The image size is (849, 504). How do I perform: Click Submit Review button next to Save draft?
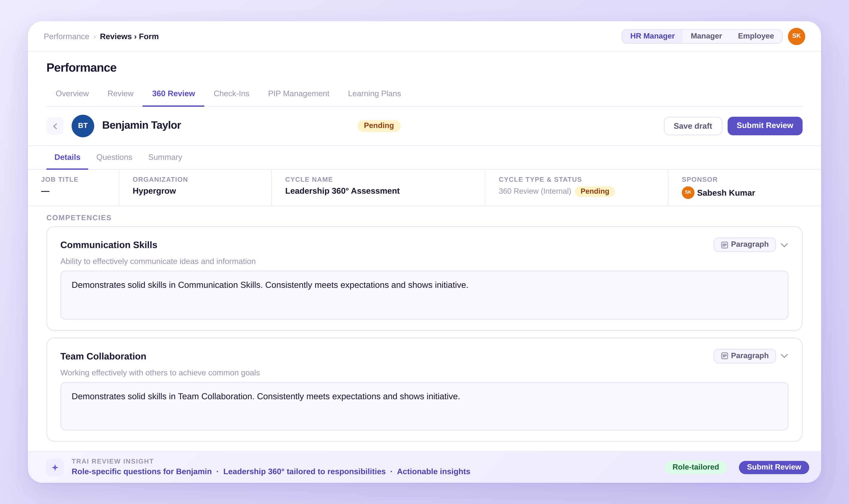coord(765,126)
